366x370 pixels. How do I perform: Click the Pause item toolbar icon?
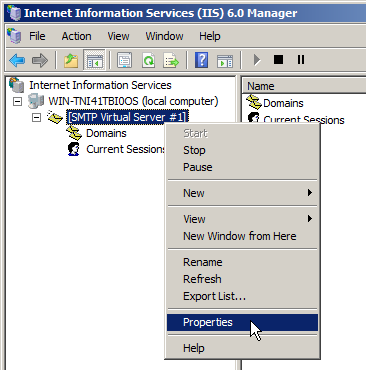point(301,60)
